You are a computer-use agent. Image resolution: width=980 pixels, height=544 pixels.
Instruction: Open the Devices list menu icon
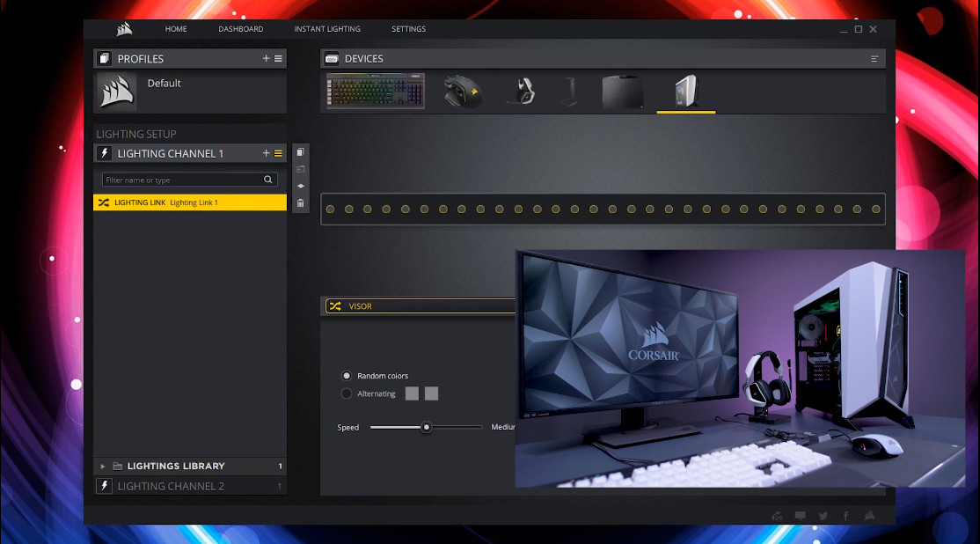pos(874,59)
